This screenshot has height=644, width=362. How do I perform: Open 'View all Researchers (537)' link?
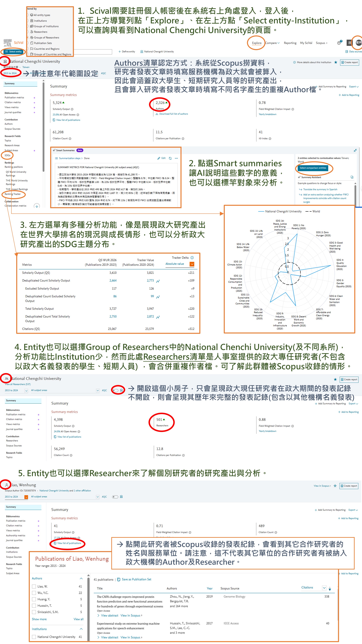click(x=18, y=384)
